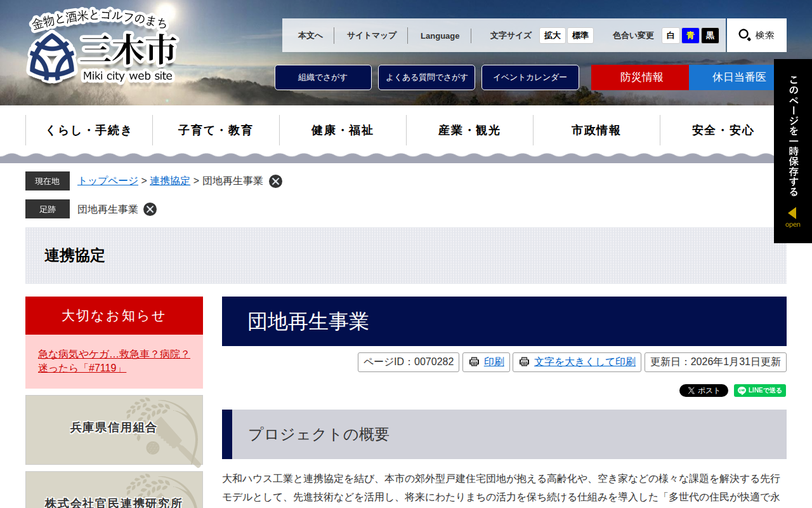Click the printer icon next to 印刷
This screenshot has height=508, width=812.
(474, 362)
